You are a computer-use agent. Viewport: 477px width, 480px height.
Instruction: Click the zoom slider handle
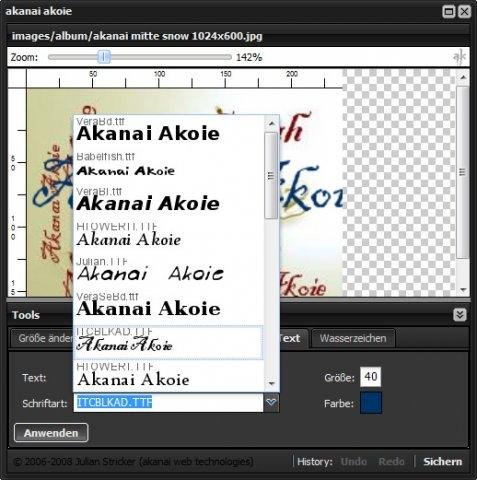pos(104,57)
